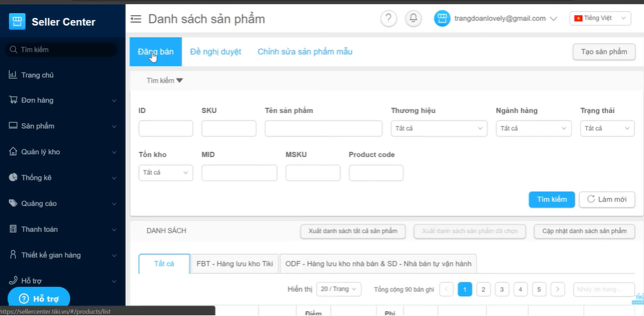The width and height of the screenshot is (644, 316).
Task: Open the Ngành hàng dropdown
Action: click(533, 129)
